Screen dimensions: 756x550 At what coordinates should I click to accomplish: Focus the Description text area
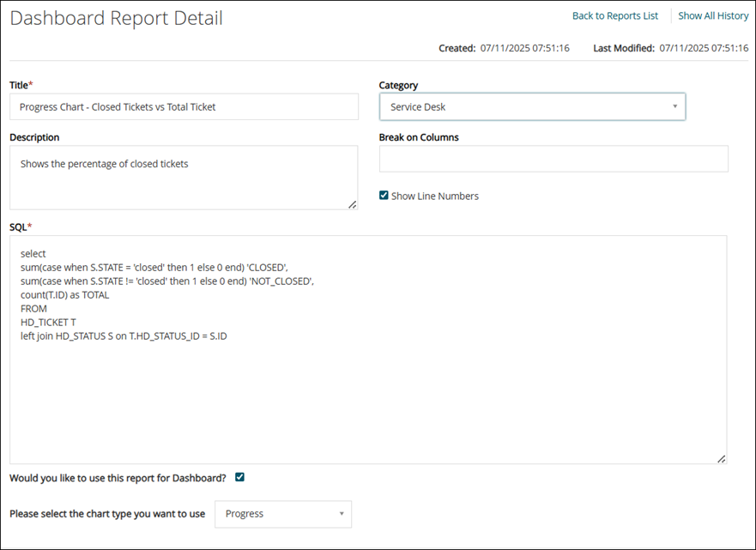pos(184,177)
